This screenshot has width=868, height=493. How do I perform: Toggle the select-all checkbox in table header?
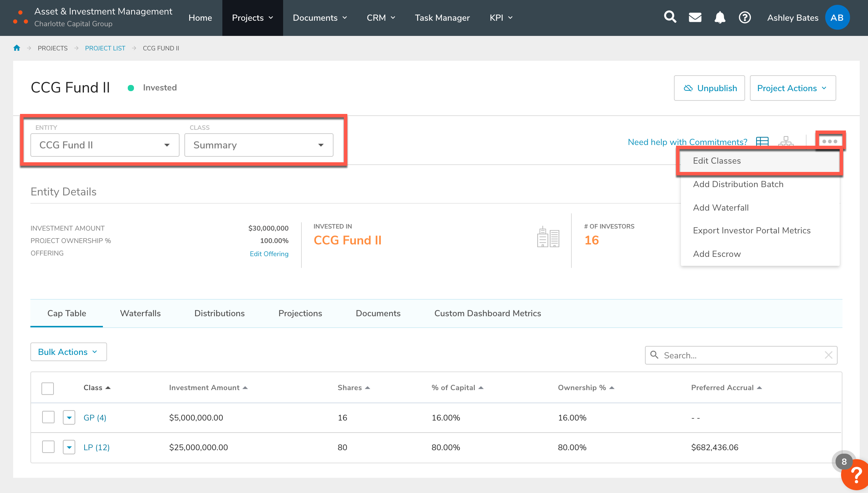pos(48,388)
